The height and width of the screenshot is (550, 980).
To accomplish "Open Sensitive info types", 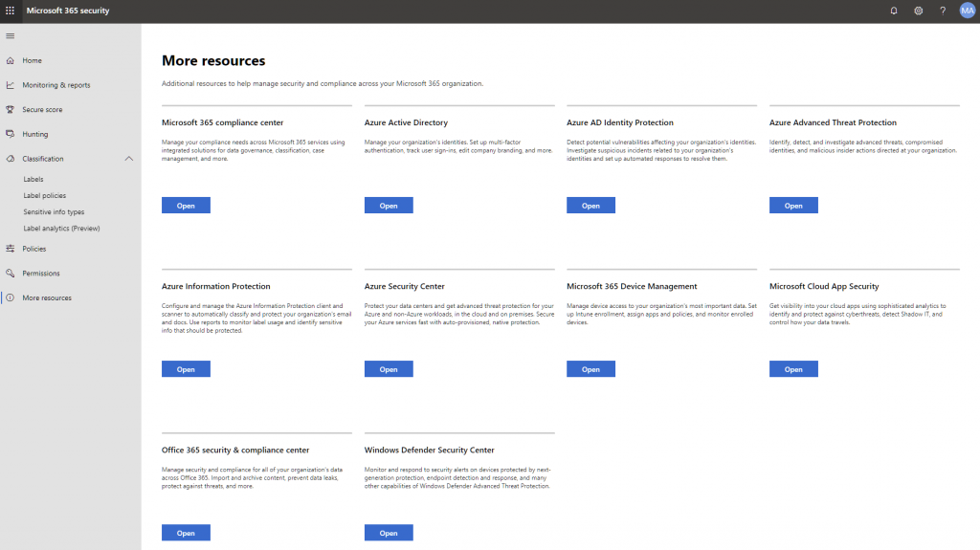I will tap(54, 212).
